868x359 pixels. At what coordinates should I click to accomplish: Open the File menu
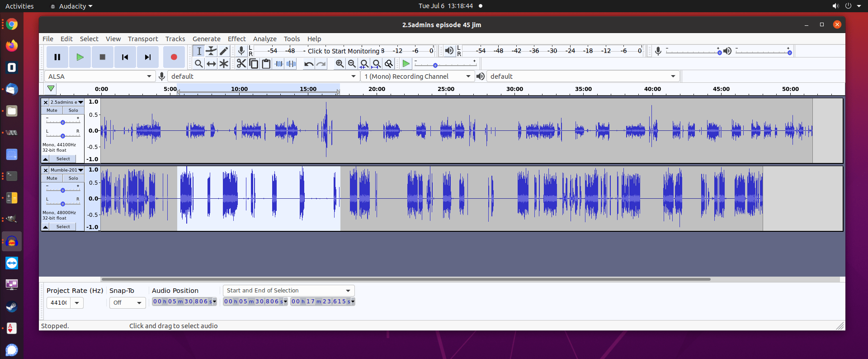coord(48,39)
